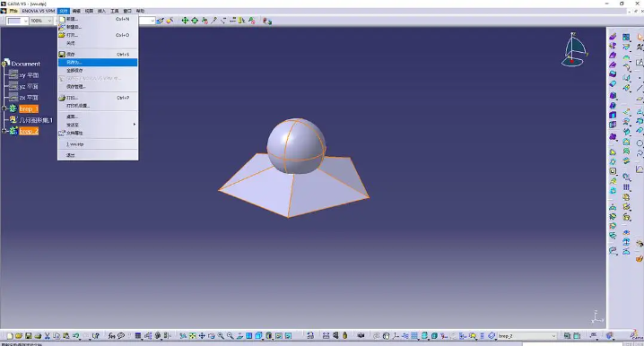This screenshot has height=346, width=644.
Task: Open the 发送至 submenu arrow
Action: pyautogui.click(x=135, y=124)
